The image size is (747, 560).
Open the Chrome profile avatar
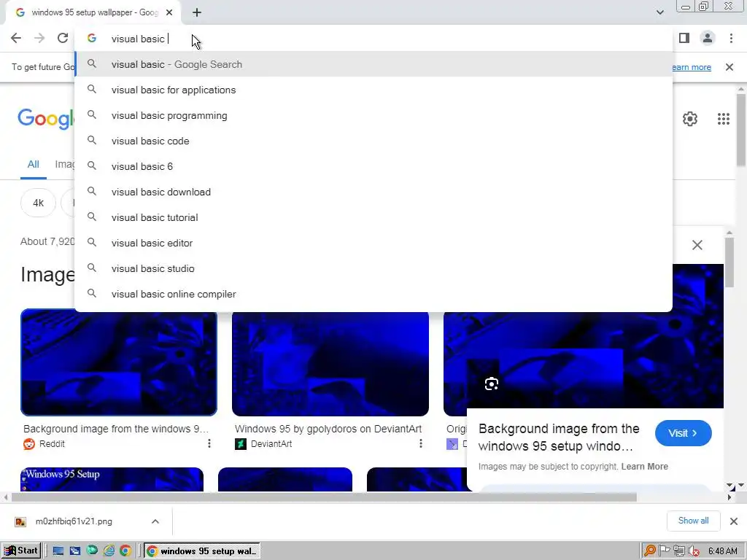pos(708,38)
